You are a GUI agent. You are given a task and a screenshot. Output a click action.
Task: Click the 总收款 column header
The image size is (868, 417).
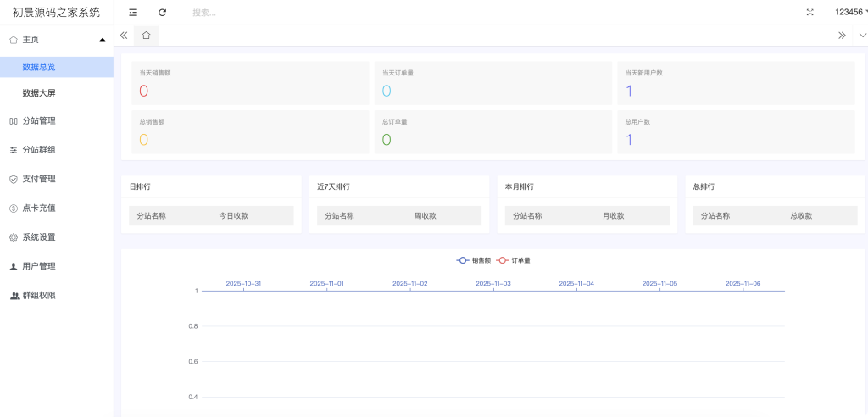click(801, 216)
